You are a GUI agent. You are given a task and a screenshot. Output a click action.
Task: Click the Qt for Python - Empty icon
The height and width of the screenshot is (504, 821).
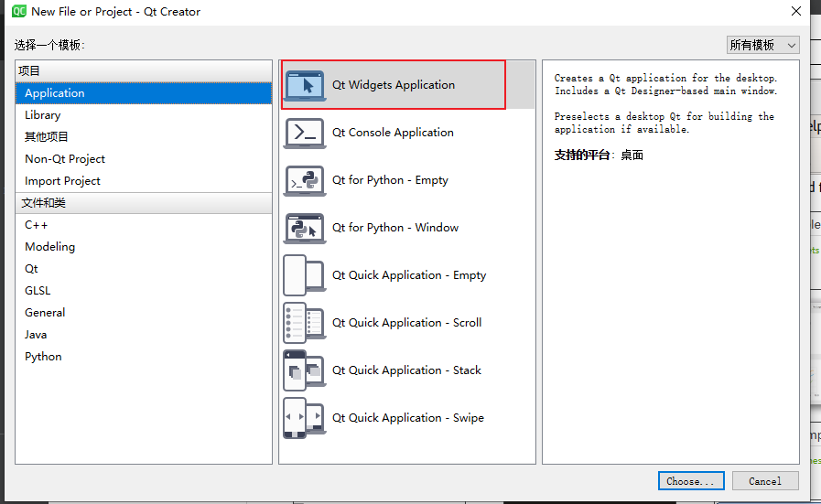coord(305,180)
